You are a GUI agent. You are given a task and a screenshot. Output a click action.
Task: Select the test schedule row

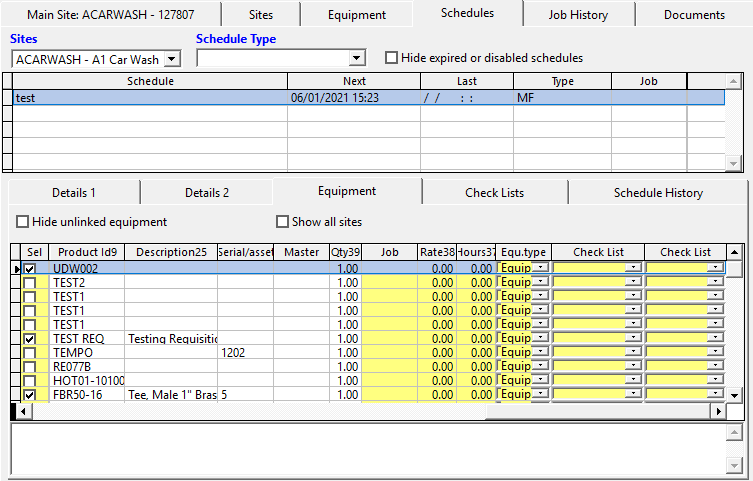tap(150, 98)
